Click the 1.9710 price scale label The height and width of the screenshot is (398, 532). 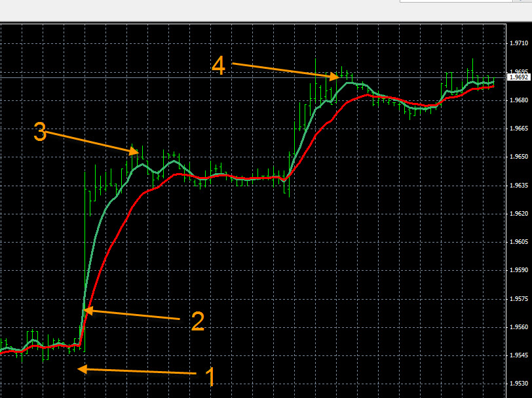519,43
